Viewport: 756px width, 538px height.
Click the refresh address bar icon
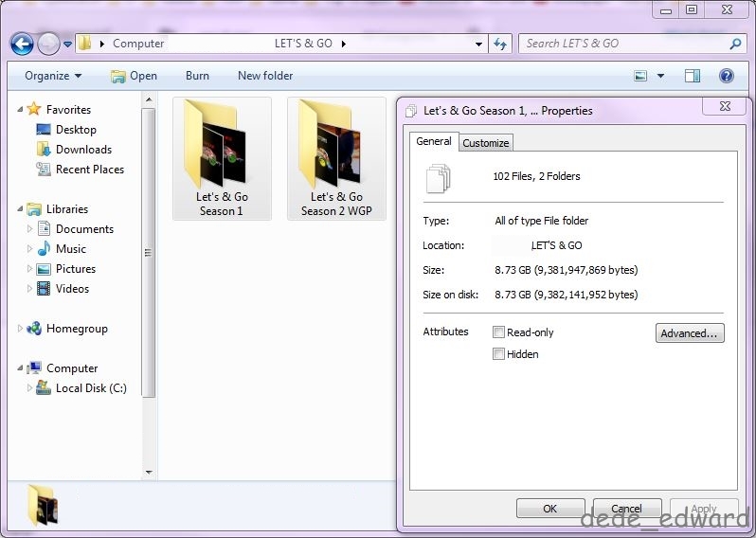coord(502,44)
